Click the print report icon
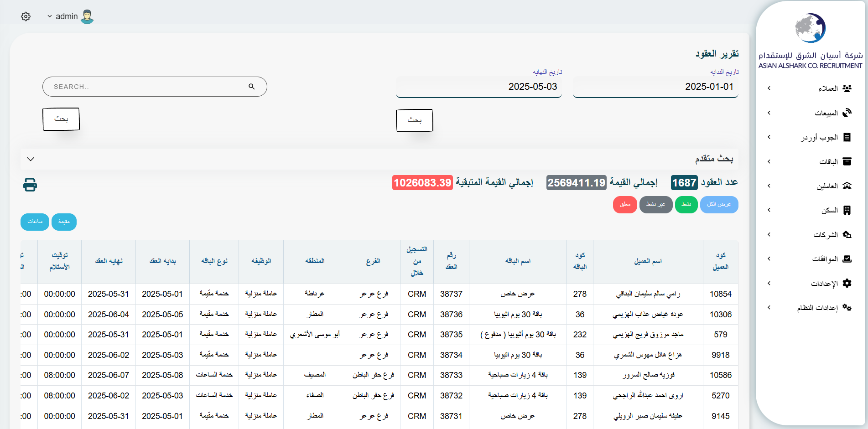This screenshot has height=429, width=868. pyautogui.click(x=30, y=185)
